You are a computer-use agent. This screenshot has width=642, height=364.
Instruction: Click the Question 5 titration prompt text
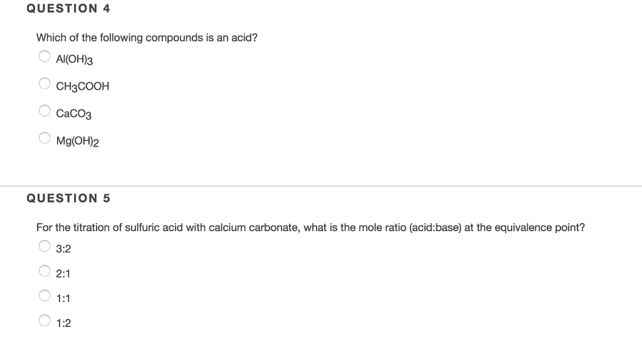pyautogui.click(x=310, y=227)
